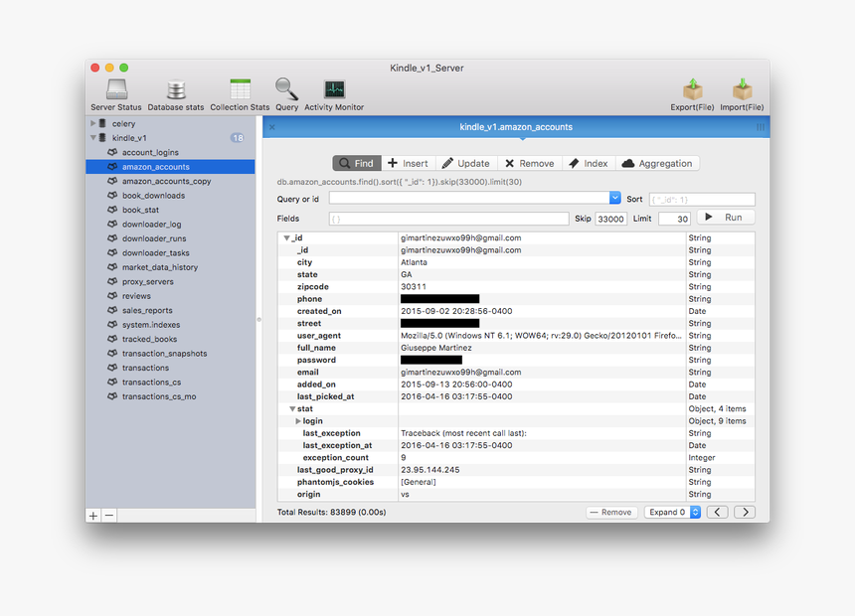855x616 pixels.
Task: Switch to the Index tab
Action: point(589,164)
